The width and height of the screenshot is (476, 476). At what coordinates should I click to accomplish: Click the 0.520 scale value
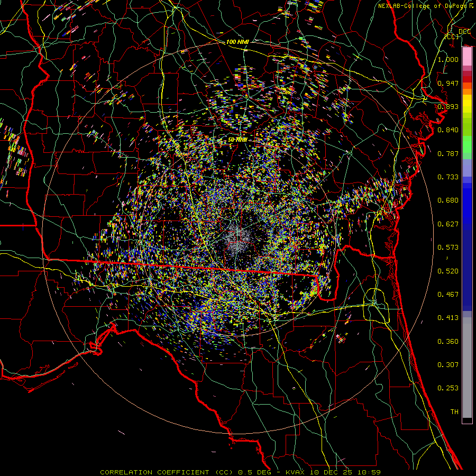[x=448, y=271]
